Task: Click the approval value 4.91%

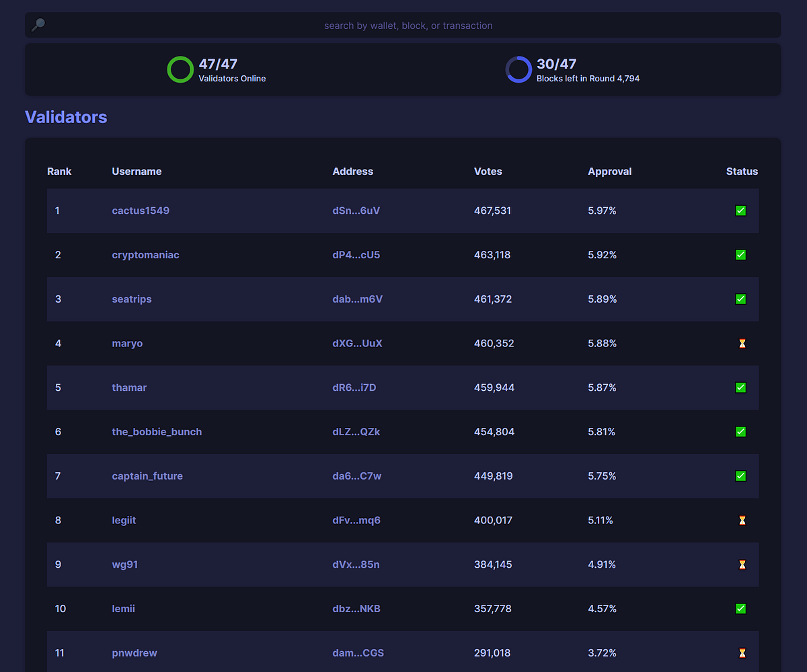Action: pos(602,565)
